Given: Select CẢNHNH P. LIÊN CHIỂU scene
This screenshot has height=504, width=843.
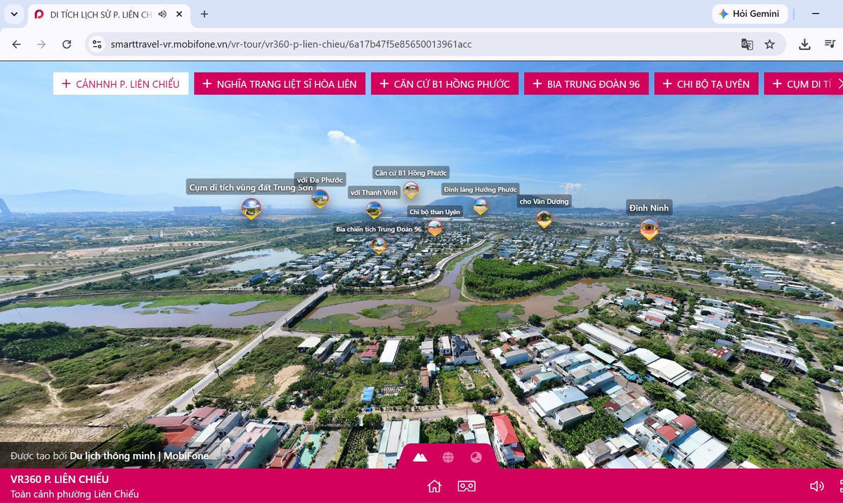Looking at the screenshot, I should coord(121,84).
